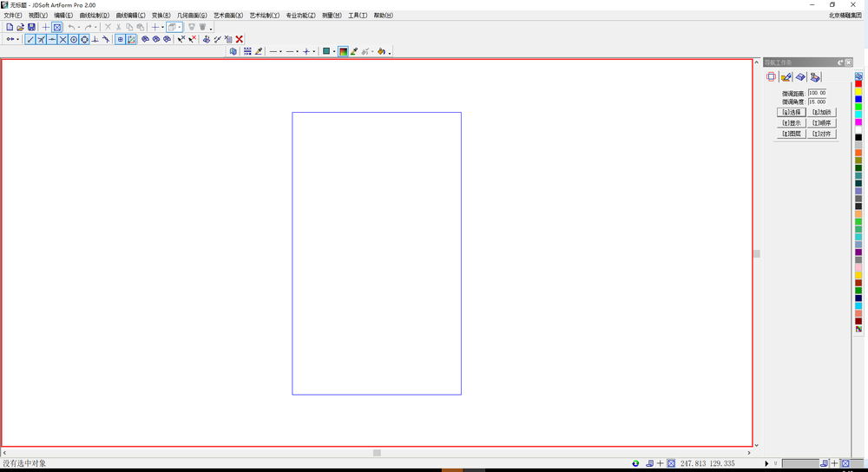Click the red X delete icon
Viewport: 868px width, 472px height.
(x=240, y=39)
